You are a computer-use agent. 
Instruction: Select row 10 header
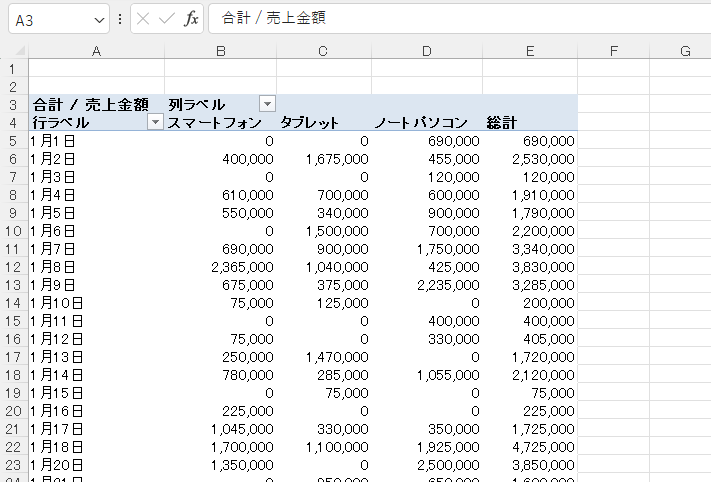click(x=13, y=231)
